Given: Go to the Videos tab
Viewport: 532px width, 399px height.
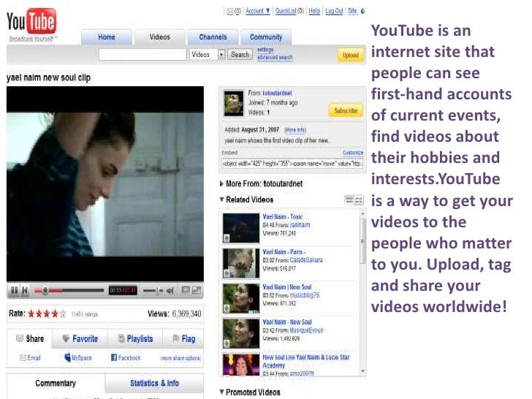Looking at the screenshot, I should pyautogui.click(x=160, y=37).
